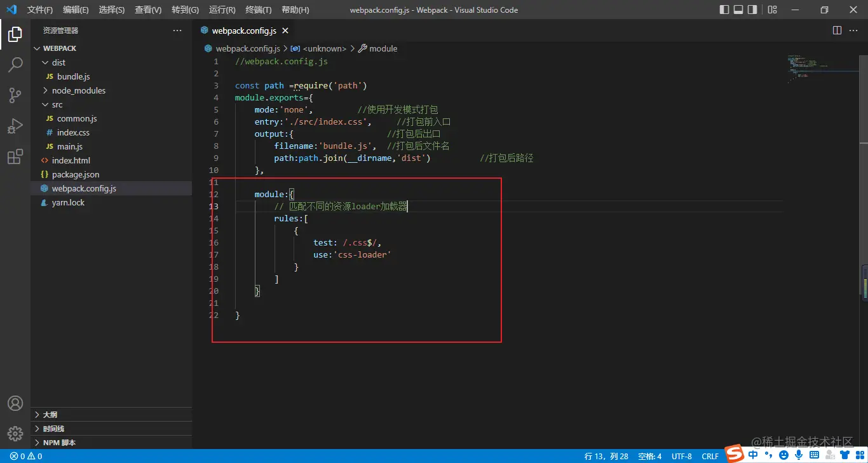Open Sogou soft keyboard icon
Viewport: 868px width, 463px height.
[814, 455]
